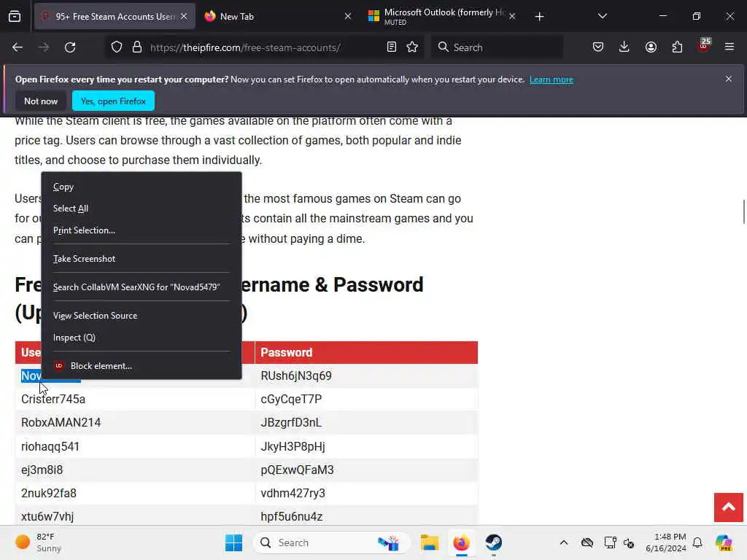Close the Microsoft Outlook tab
This screenshot has height=560, width=747.
512,16
